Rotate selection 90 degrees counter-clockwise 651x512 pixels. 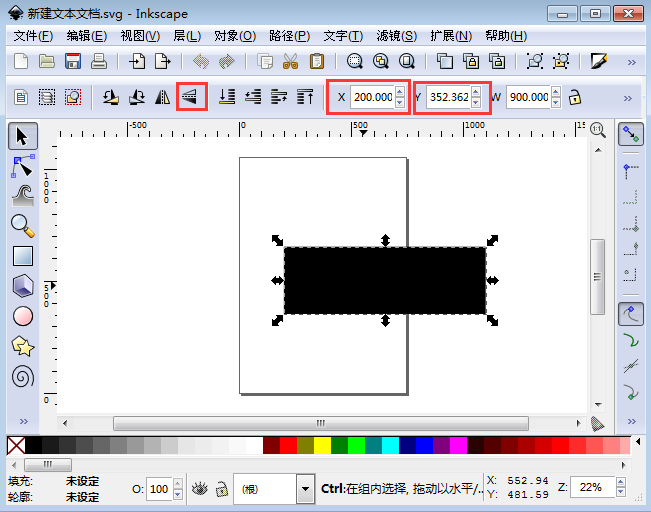click(x=111, y=97)
